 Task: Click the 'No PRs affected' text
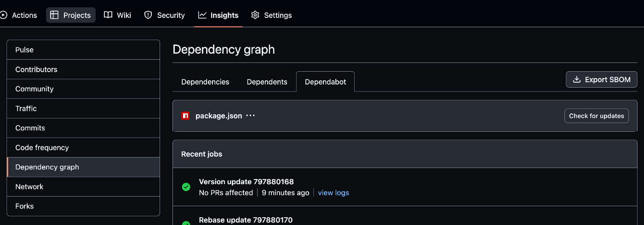point(226,193)
